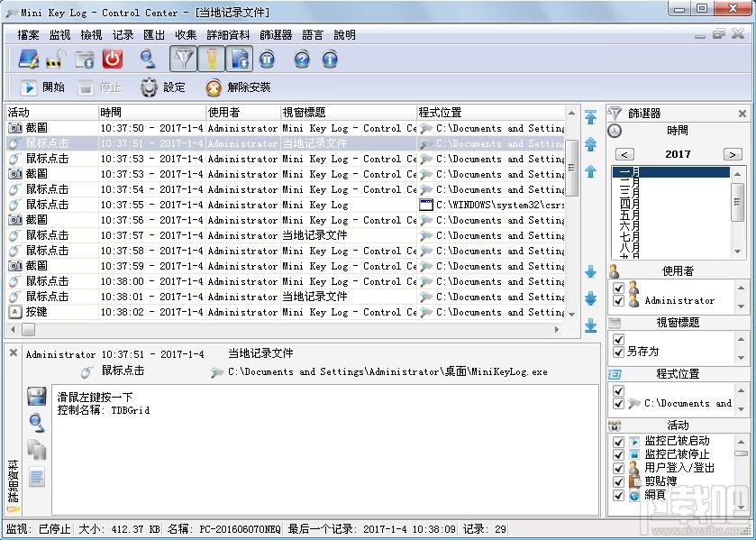Uncheck 剪貼簿 activity checkbox
The height and width of the screenshot is (540, 756).
[619, 481]
